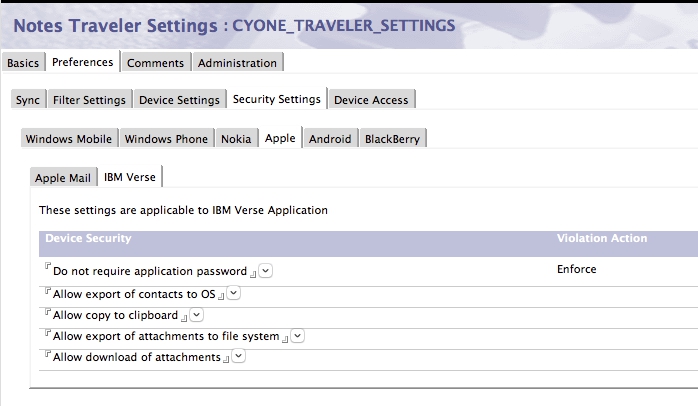Click the 'These settings are applicable' description text
Viewport: 698px width, 406px height.
[x=183, y=210]
